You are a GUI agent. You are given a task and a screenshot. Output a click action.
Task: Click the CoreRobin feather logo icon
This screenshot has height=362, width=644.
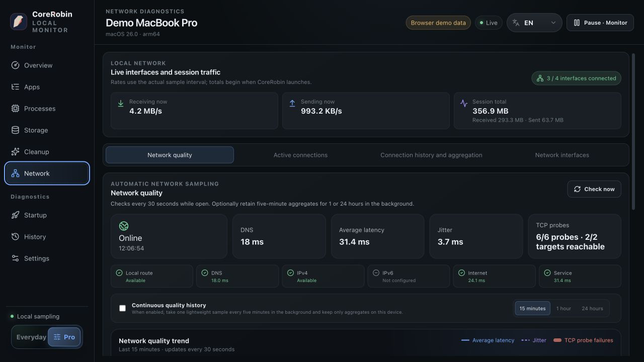click(x=19, y=22)
